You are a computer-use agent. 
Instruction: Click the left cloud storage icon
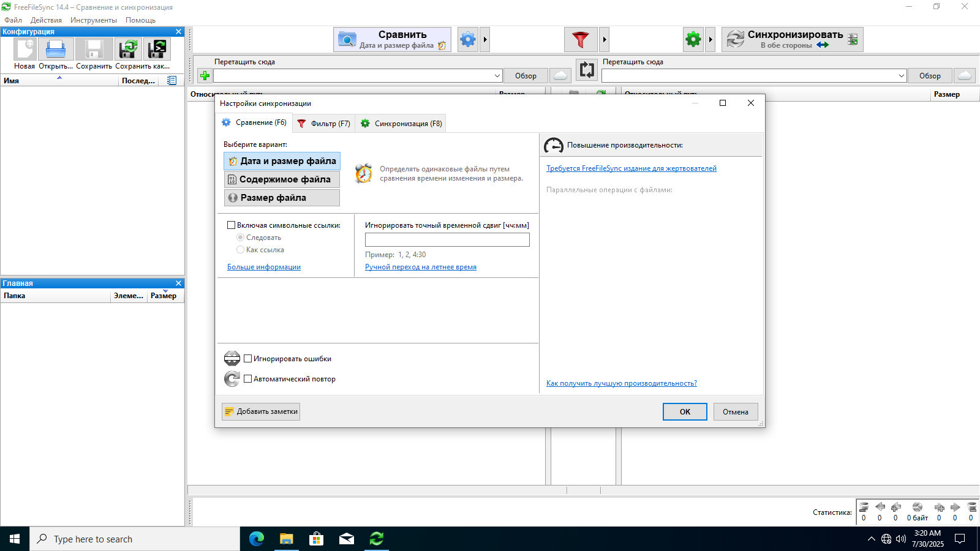click(x=560, y=75)
